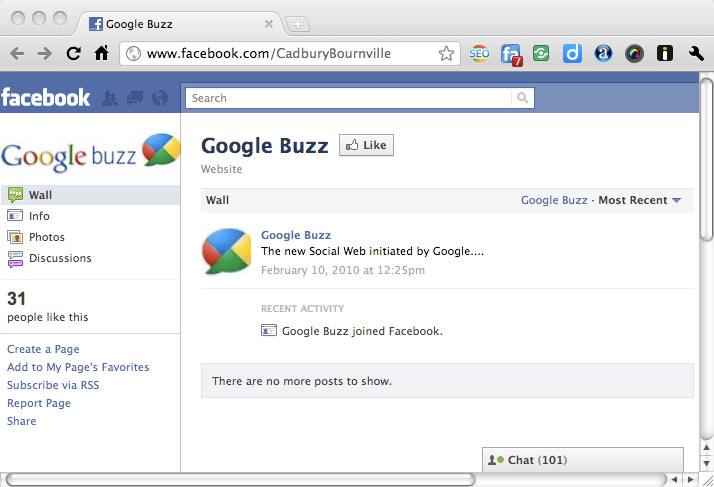Click the browser address bar URL
This screenshot has width=714, height=487.
(x=269, y=54)
